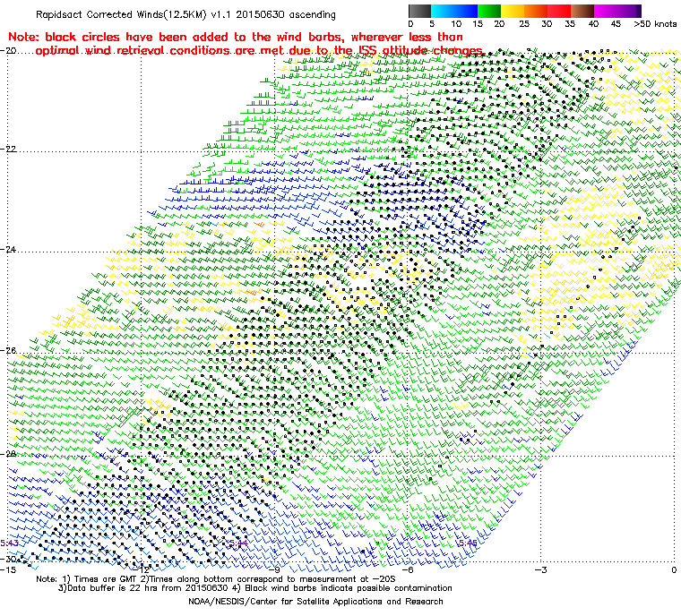Click the '0' longitude axis label at bottom right
This screenshot has height=616, width=681.
tap(674, 569)
